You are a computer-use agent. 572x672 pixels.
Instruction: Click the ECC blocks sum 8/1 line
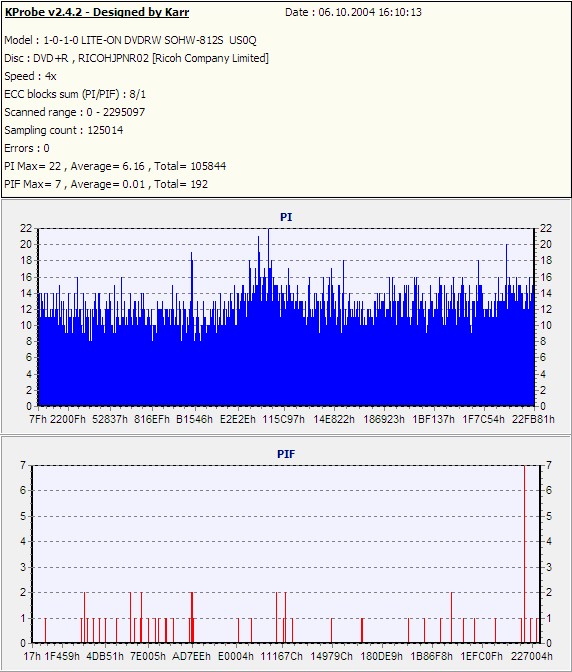(x=75, y=94)
